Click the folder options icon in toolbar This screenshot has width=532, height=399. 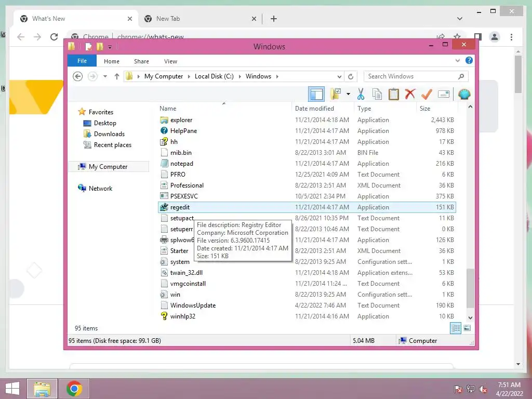point(336,94)
